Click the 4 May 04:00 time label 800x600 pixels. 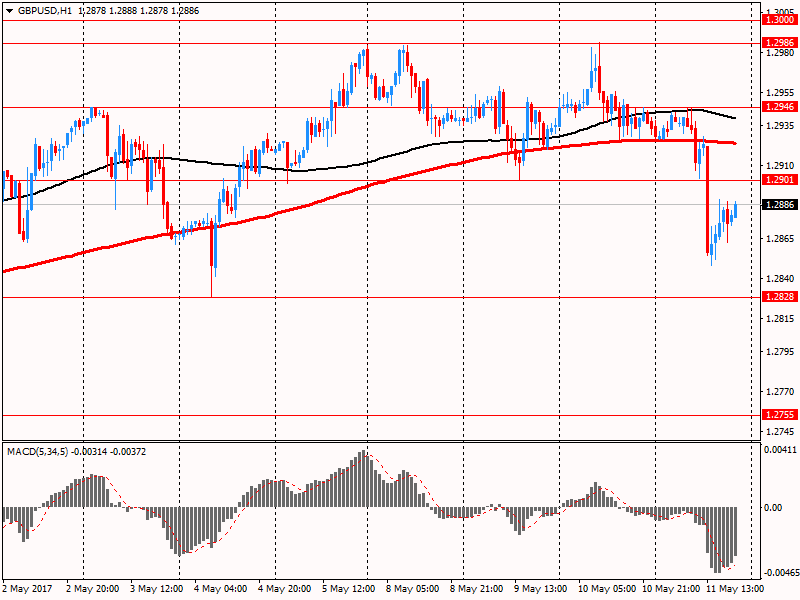(x=220, y=589)
